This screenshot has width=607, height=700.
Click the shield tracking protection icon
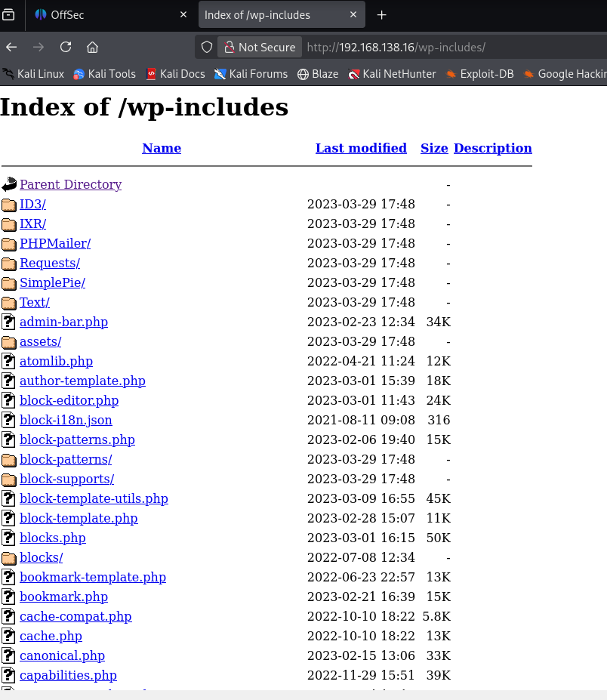(x=207, y=47)
